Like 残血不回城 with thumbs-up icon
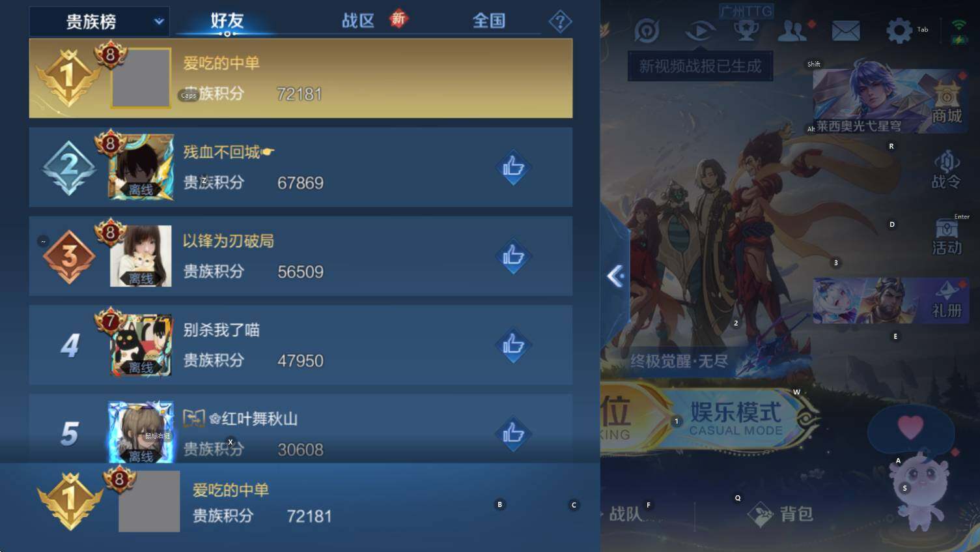Image resolution: width=980 pixels, height=552 pixels. pyautogui.click(x=513, y=167)
